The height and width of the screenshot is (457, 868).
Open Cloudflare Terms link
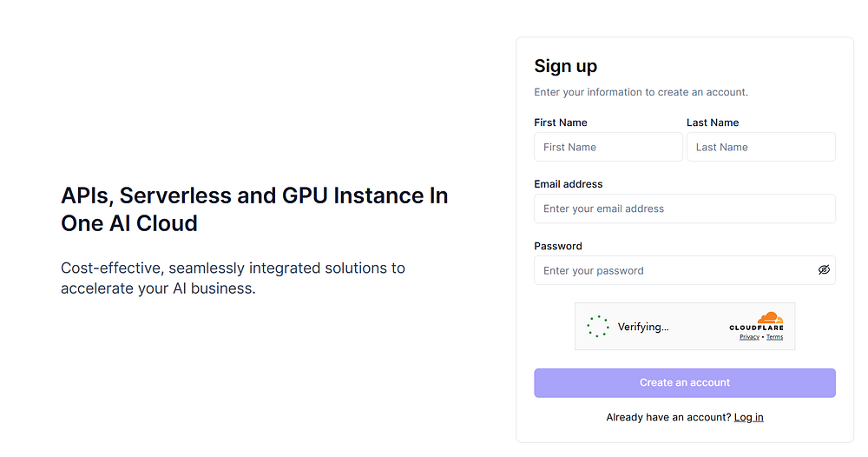click(774, 337)
